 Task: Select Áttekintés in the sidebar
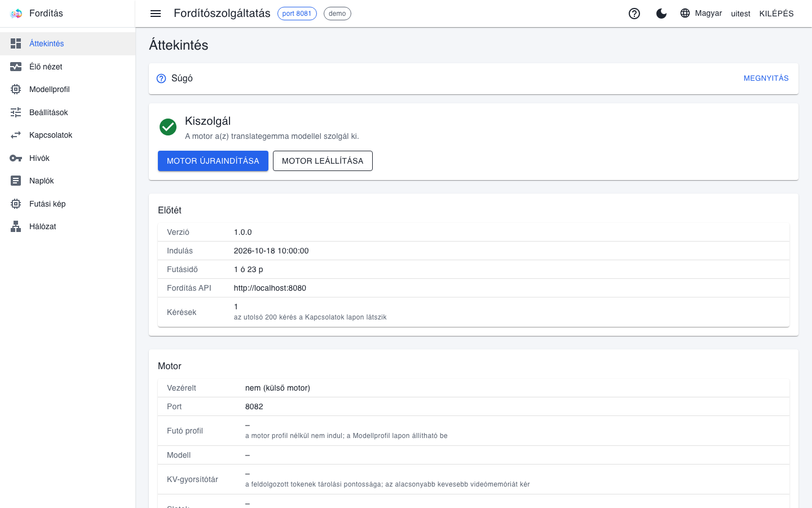pos(68,43)
